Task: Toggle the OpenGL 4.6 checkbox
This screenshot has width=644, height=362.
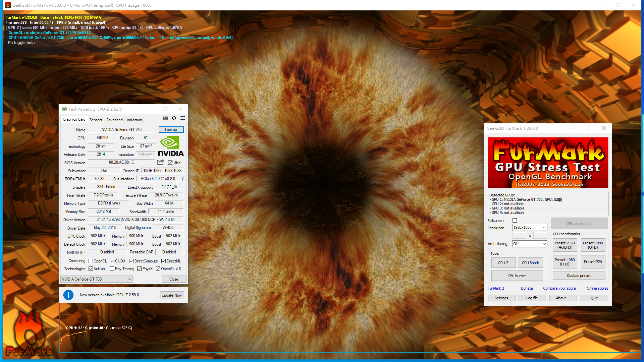Action: click(158, 269)
